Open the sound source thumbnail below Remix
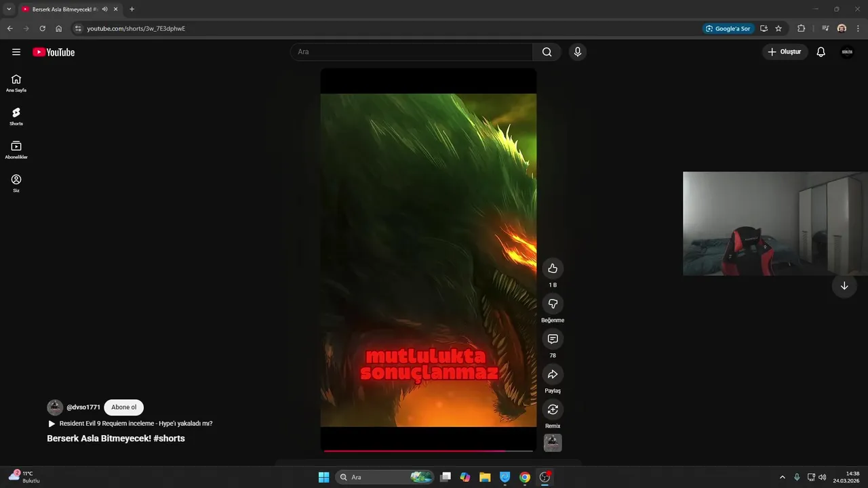 (553, 443)
